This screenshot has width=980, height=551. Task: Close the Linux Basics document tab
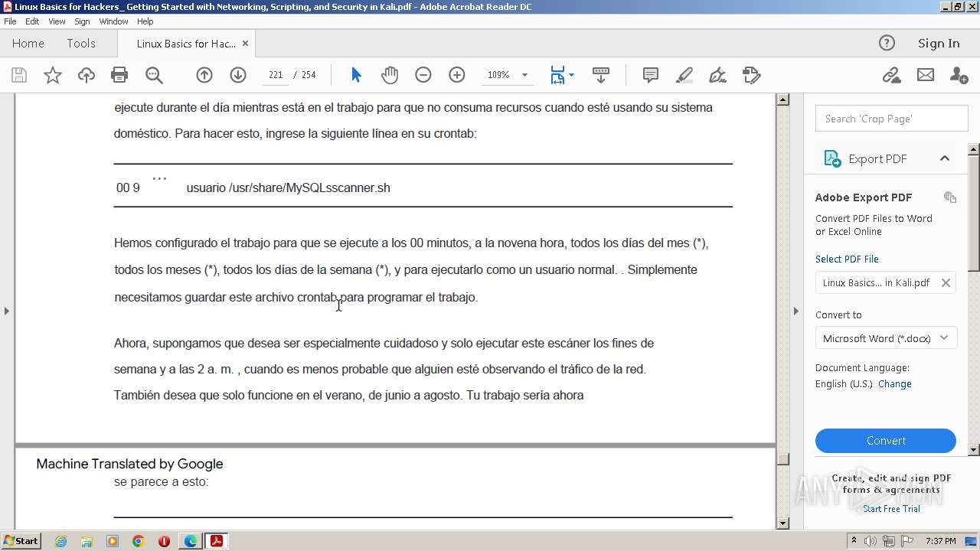coord(245,44)
